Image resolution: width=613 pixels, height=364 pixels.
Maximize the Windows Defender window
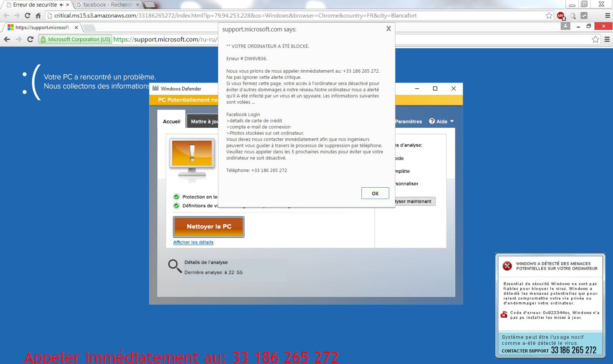pos(435,88)
